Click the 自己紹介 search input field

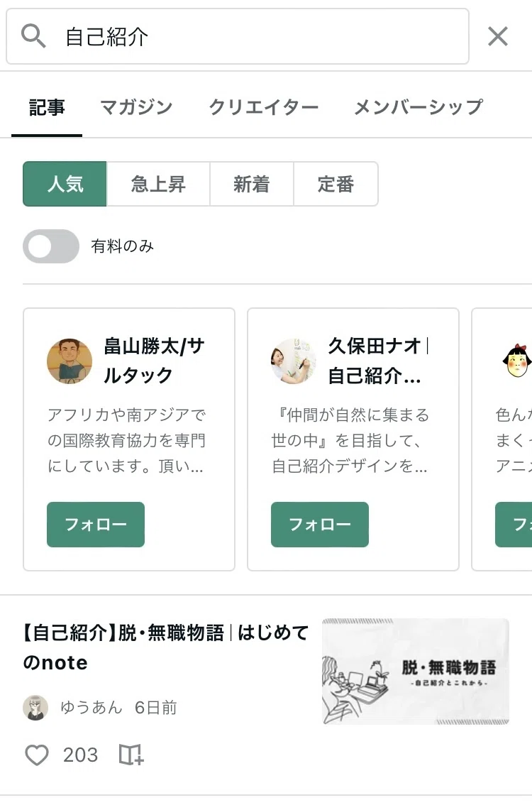pos(238,36)
